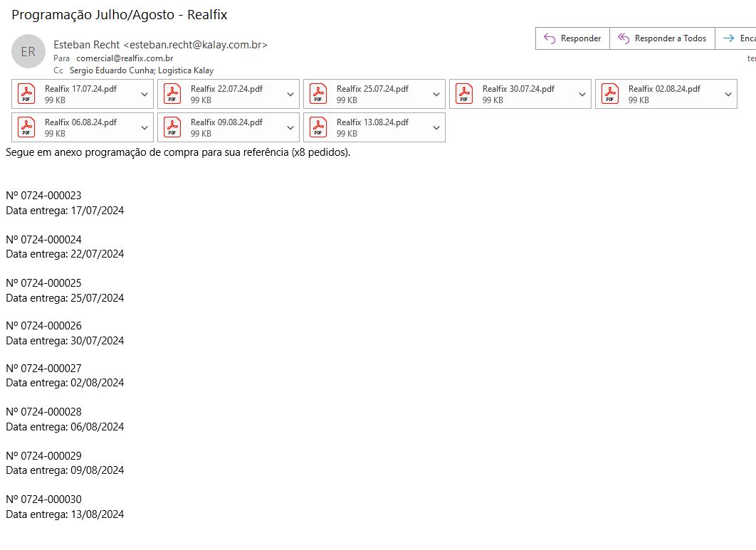Click PDF icon of Realfix 02.08.24.pdf
The image size is (756, 550).
point(610,94)
